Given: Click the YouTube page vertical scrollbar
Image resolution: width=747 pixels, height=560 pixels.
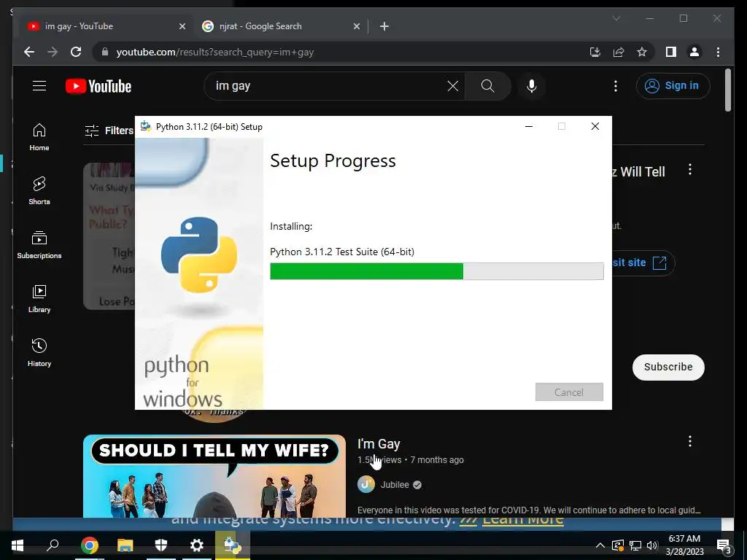Looking at the screenshot, I should point(727,90).
